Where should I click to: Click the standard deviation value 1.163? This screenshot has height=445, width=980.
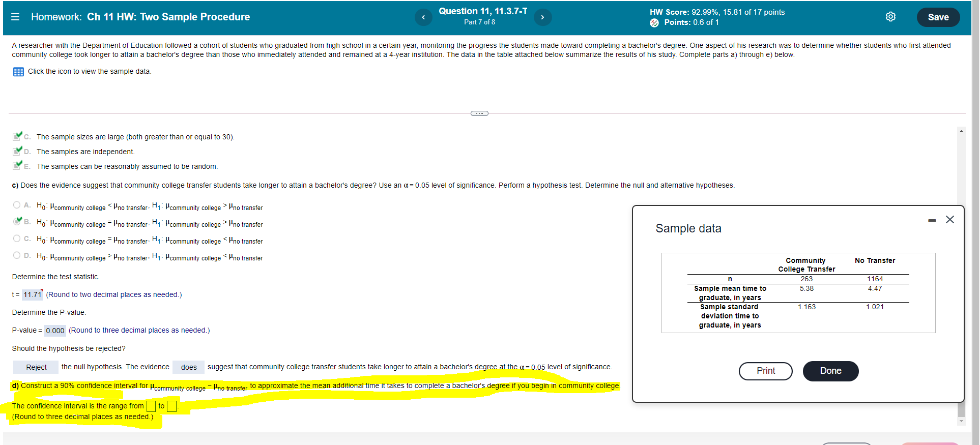click(806, 307)
